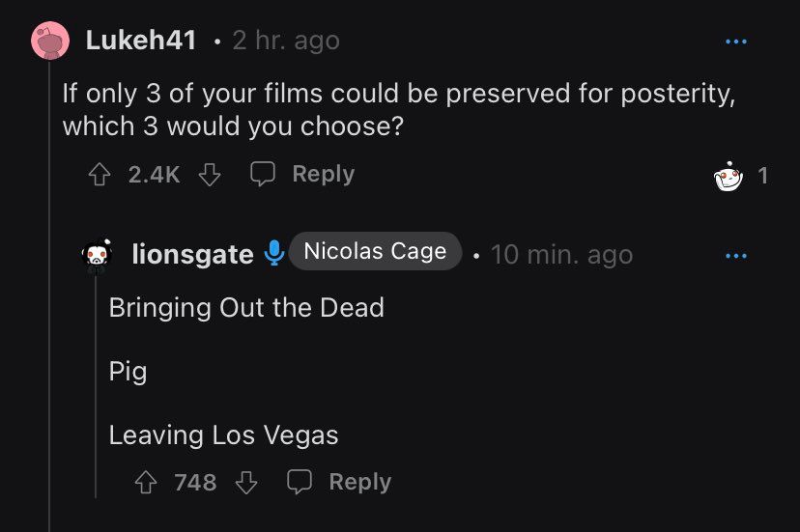Open the lionsgate avatar

[x=97, y=255]
